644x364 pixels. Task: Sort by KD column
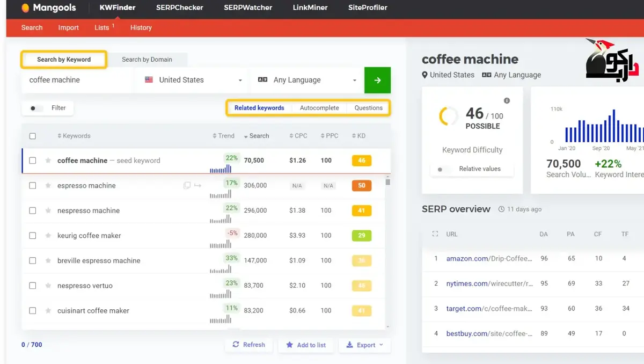pyautogui.click(x=358, y=136)
